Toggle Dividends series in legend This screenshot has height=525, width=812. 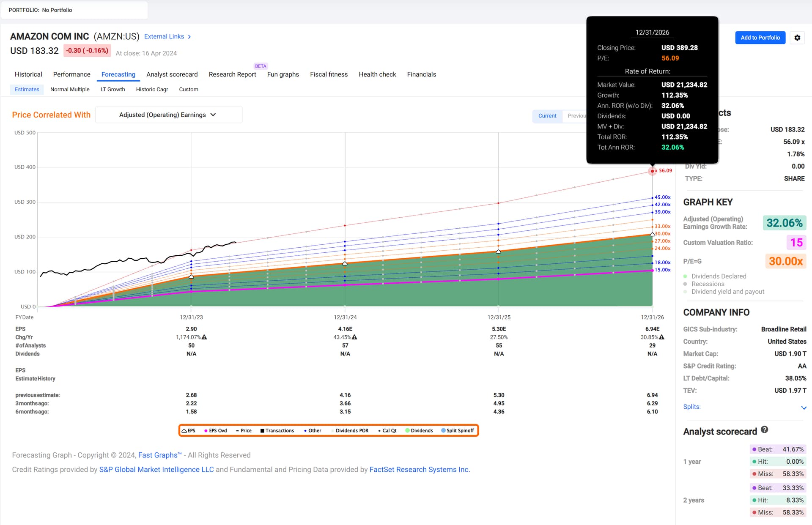pos(419,431)
